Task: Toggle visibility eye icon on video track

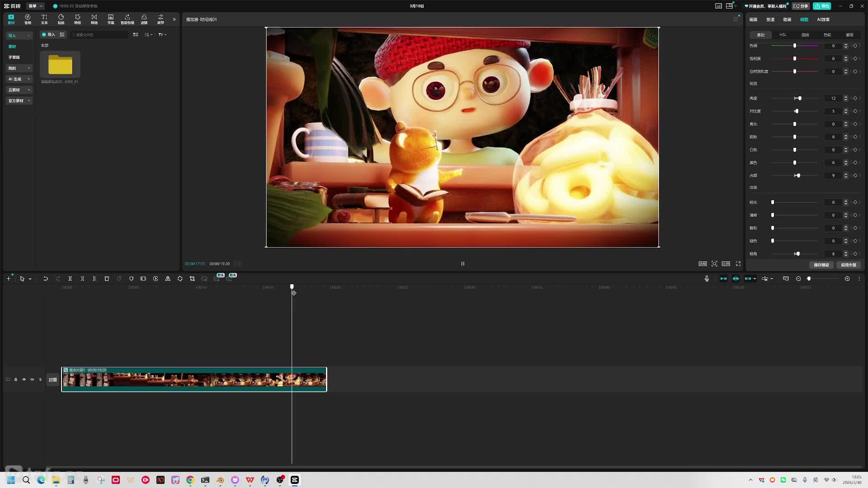Action: [x=24, y=380]
